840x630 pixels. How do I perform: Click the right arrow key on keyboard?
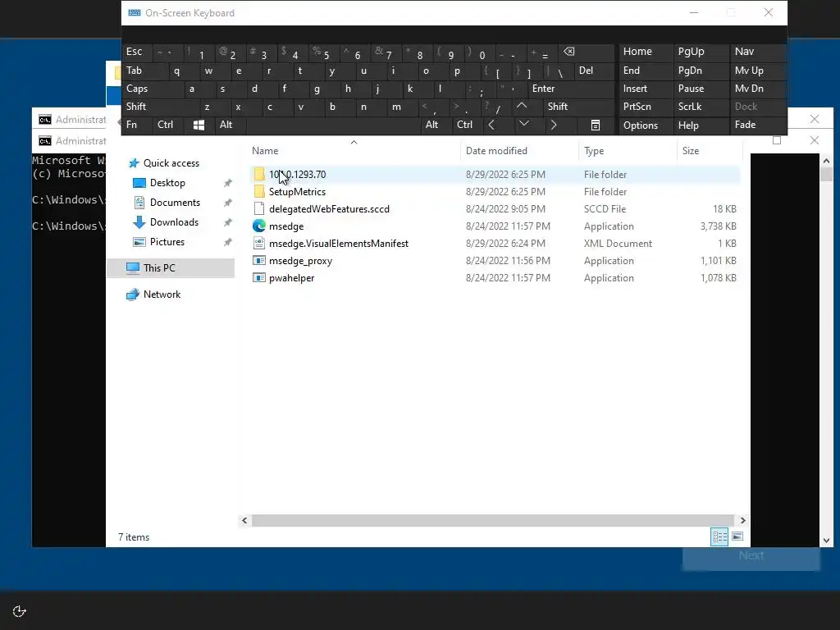(x=559, y=125)
